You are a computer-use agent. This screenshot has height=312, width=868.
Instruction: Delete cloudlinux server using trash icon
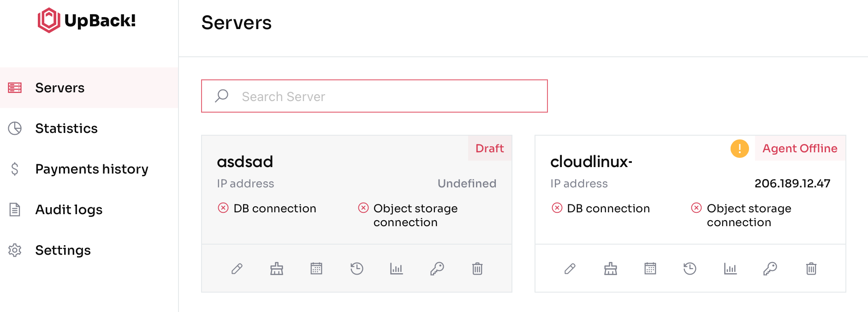(811, 269)
